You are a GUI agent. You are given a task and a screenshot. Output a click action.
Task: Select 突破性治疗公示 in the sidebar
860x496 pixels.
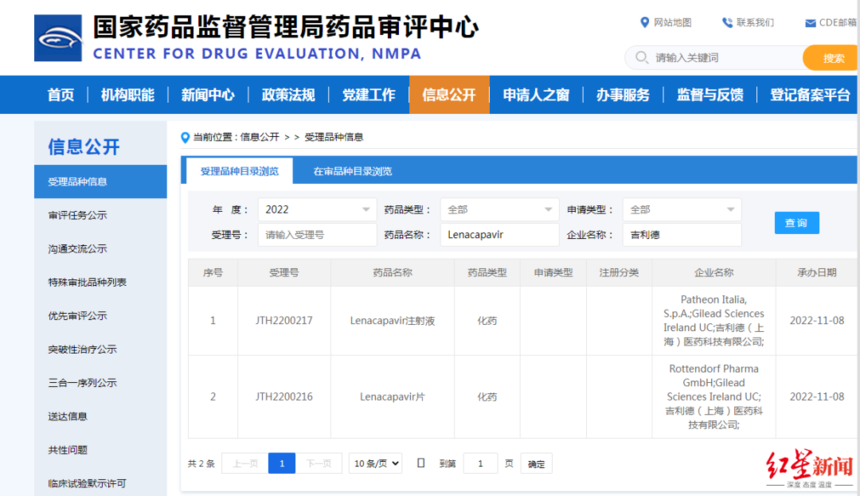pos(82,349)
